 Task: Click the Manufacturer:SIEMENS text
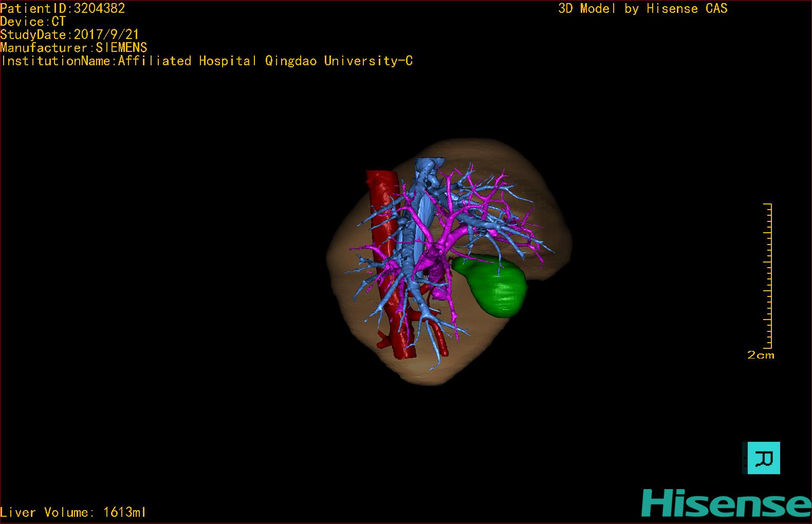74,48
